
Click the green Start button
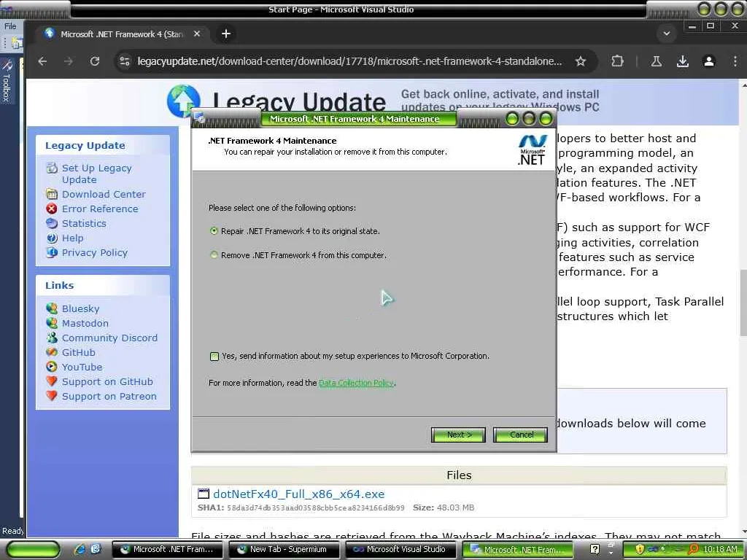coord(34,550)
